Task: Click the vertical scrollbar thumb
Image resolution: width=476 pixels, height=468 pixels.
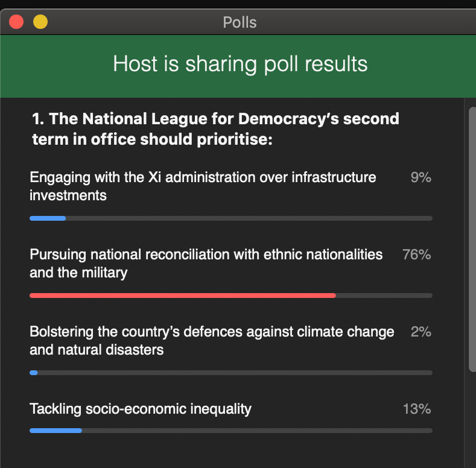Action: tap(472, 239)
